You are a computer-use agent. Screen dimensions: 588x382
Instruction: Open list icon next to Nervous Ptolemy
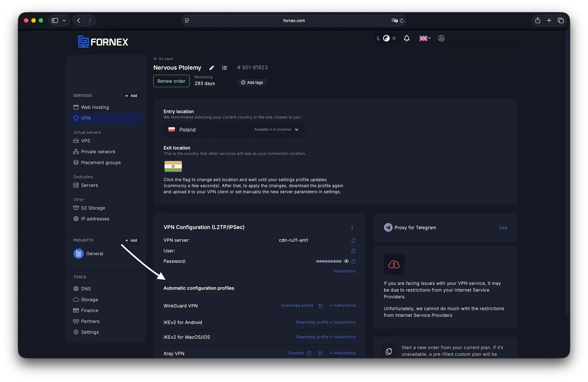tap(224, 68)
